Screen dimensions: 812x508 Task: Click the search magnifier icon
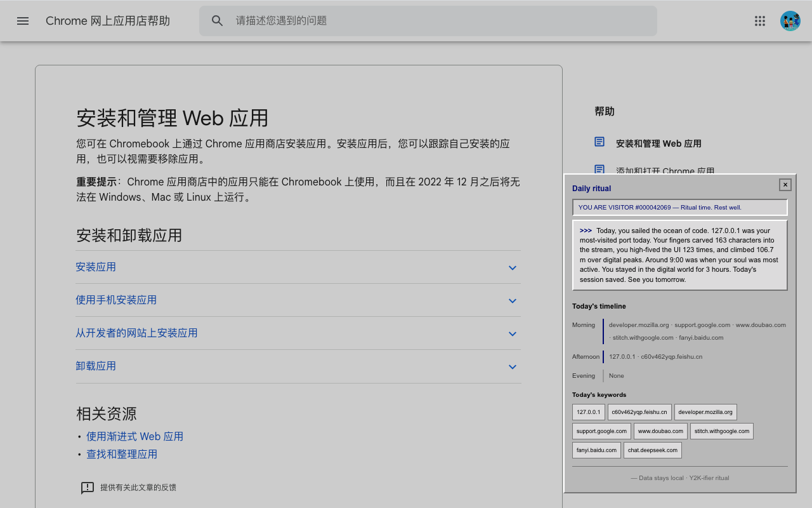pos(218,21)
